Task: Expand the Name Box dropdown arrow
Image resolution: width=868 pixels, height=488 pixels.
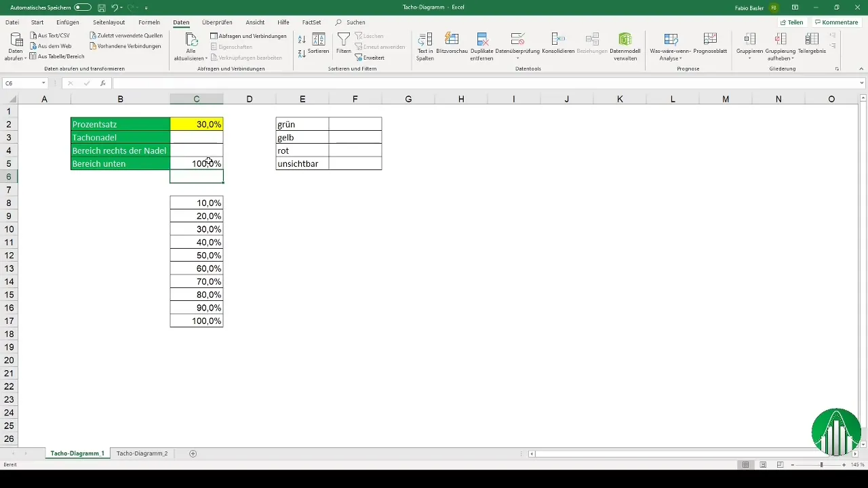Action: (43, 83)
